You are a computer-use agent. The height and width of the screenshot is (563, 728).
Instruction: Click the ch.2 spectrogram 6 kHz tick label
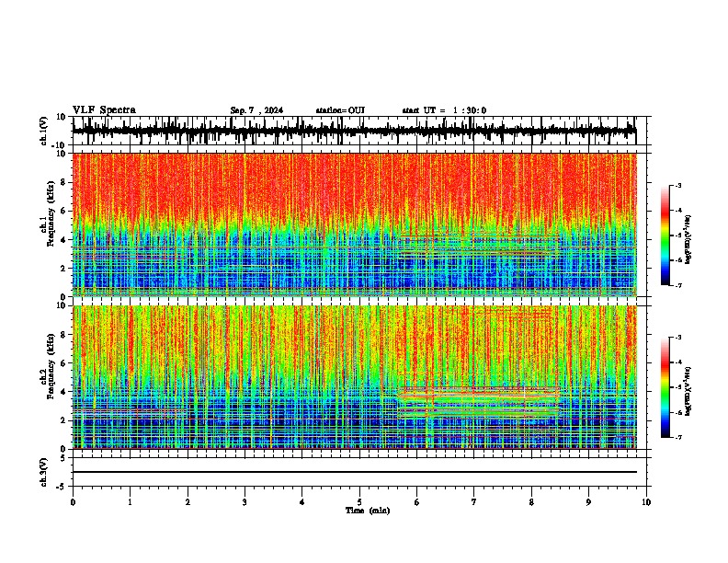(x=63, y=363)
